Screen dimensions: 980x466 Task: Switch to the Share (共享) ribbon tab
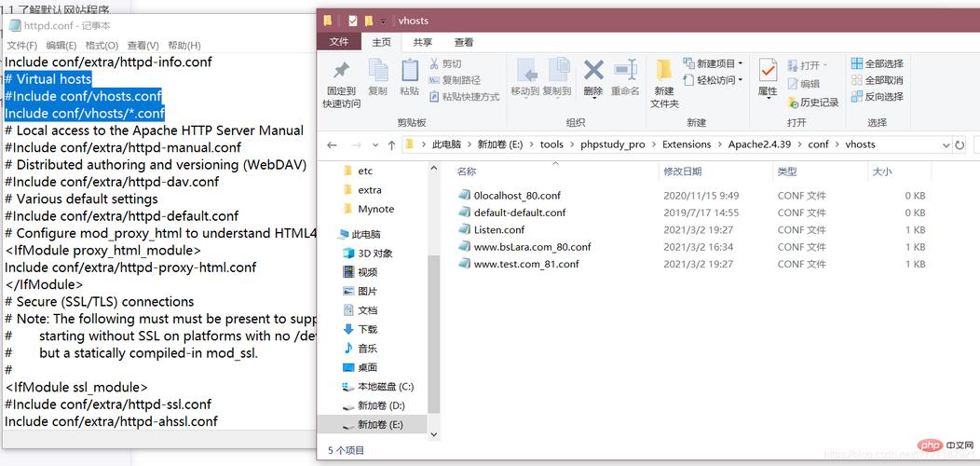(423, 42)
